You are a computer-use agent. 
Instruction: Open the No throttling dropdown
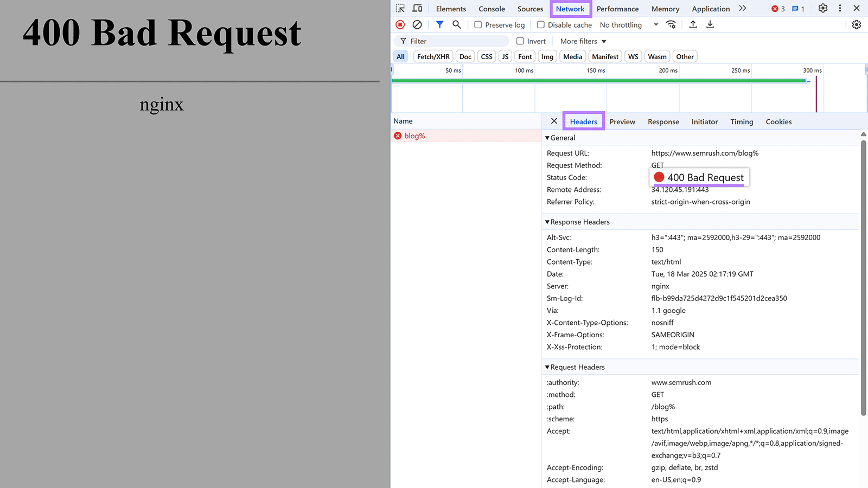(624, 24)
